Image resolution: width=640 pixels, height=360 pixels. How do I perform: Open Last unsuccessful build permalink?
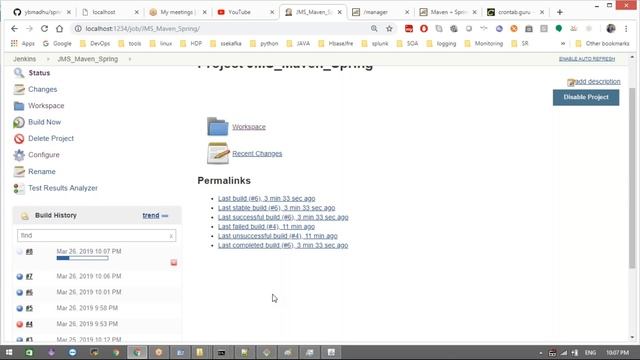[278, 236]
